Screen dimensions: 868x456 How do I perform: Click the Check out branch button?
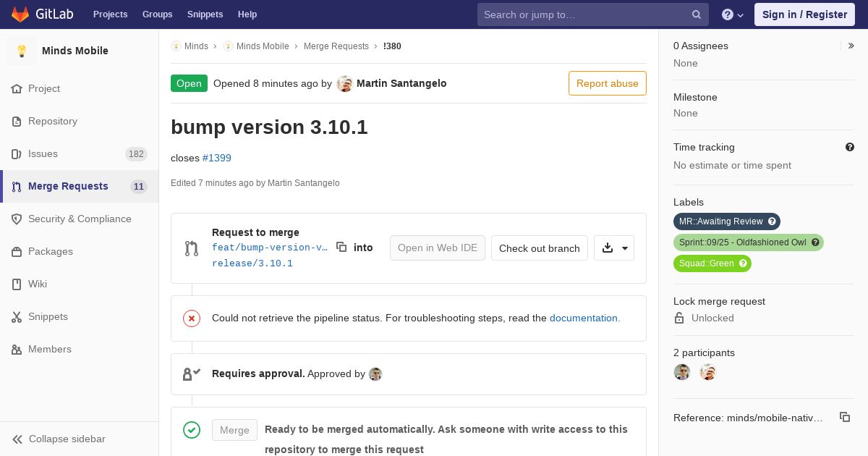(x=540, y=248)
